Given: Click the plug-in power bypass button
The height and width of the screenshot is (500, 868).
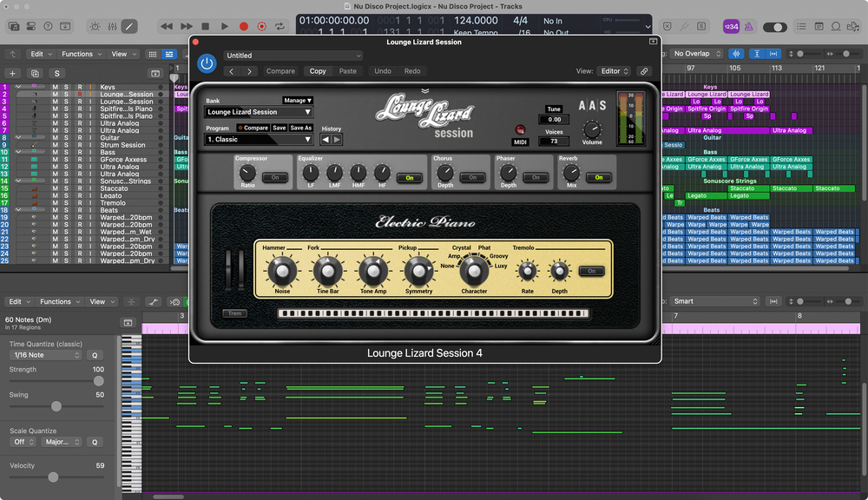Looking at the screenshot, I should point(207,63).
